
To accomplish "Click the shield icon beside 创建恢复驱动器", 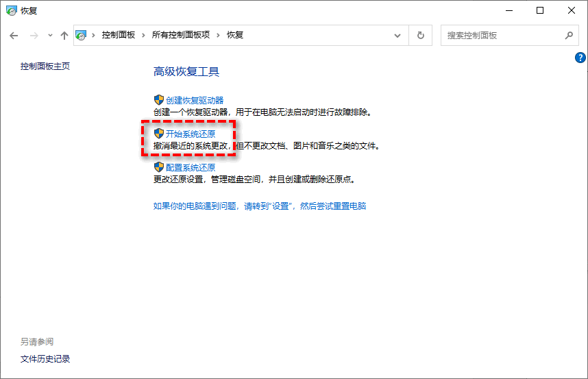I will pyautogui.click(x=158, y=100).
